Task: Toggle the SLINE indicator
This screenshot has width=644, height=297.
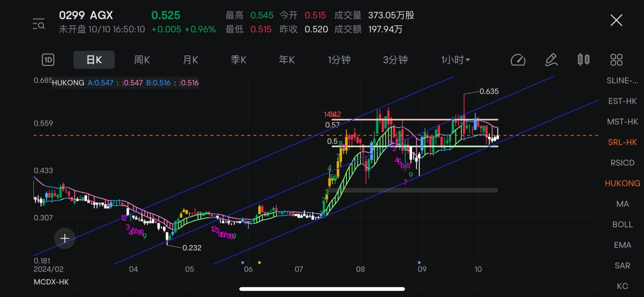Action: point(622,80)
